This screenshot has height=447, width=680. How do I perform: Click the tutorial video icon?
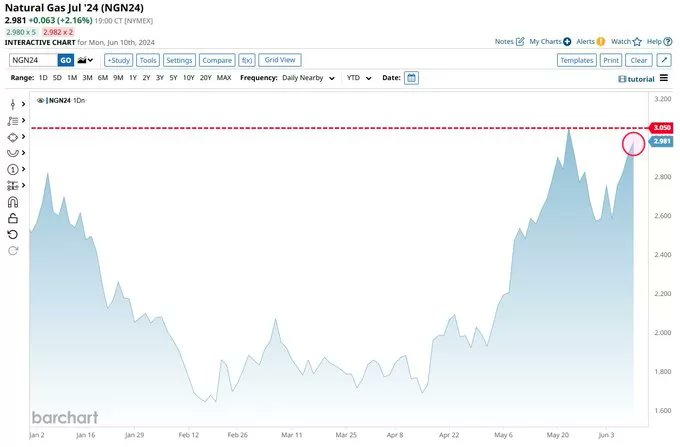[x=622, y=79]
